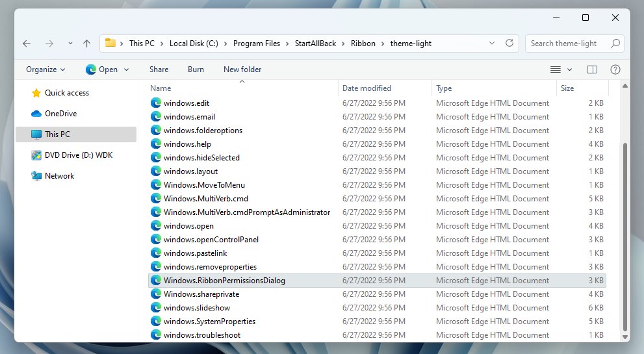The height and width of the screenshot is (354, 644).
Task: Select the windows.edit file icon
Action: click(156, 103)
